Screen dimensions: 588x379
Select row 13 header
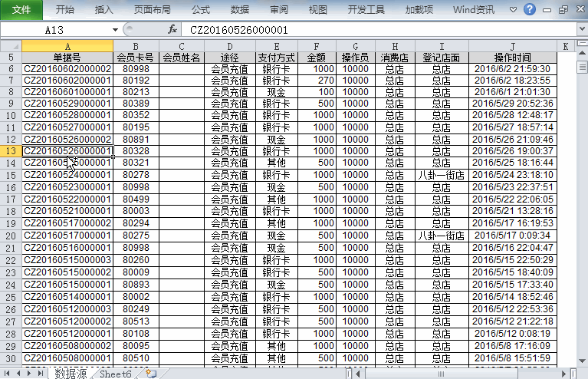click(11, 151)
